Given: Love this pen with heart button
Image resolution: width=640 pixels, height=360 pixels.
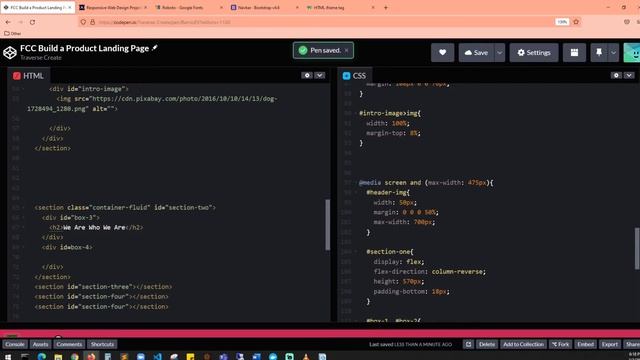Looking at the screenshot, I should click(x=442, y=53).
